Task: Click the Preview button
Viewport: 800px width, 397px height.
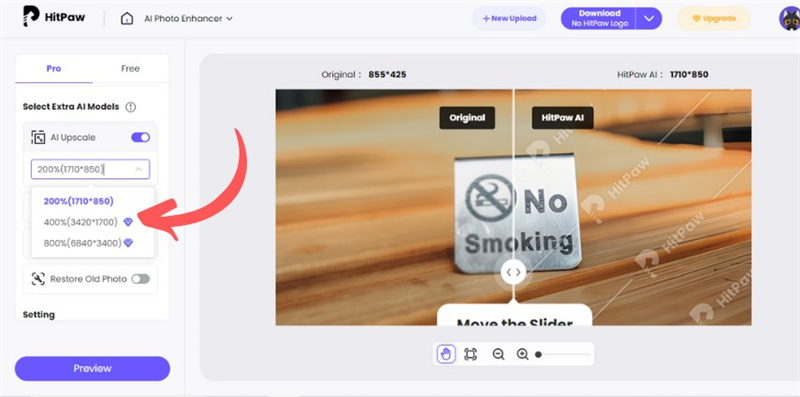Action: point(92,368)
